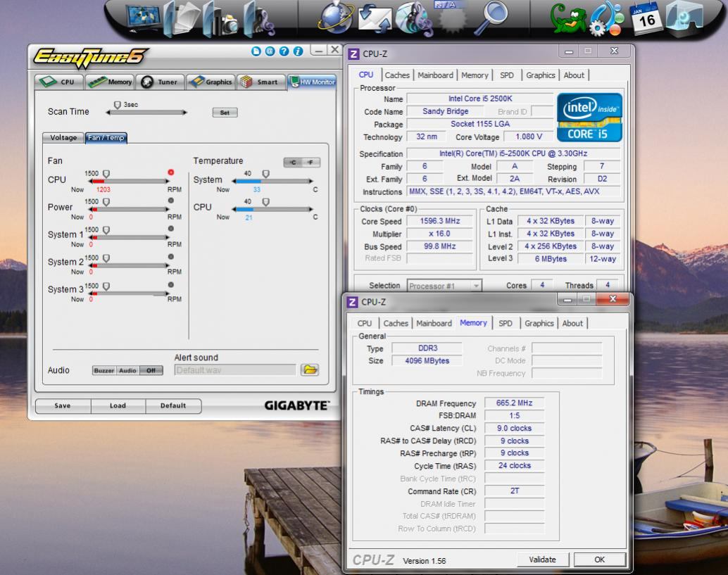Toggle the CPU fan alert indicator
The image size is (728, 575).
tap(171, 172)
